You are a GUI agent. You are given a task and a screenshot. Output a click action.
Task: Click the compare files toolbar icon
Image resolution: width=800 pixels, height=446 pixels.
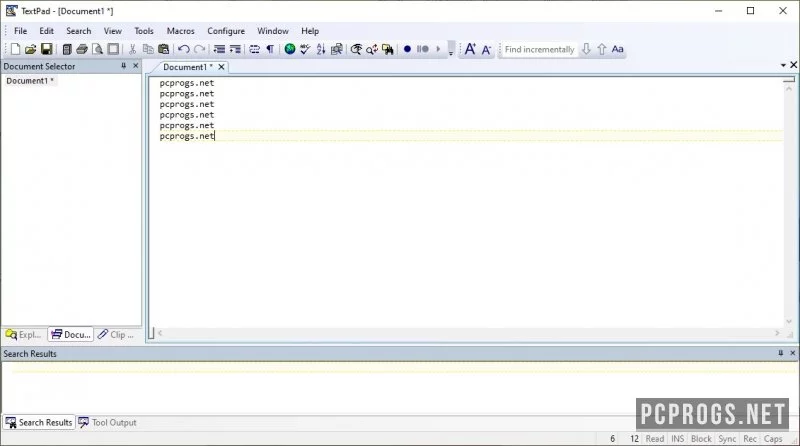click(x=337, y=49)
